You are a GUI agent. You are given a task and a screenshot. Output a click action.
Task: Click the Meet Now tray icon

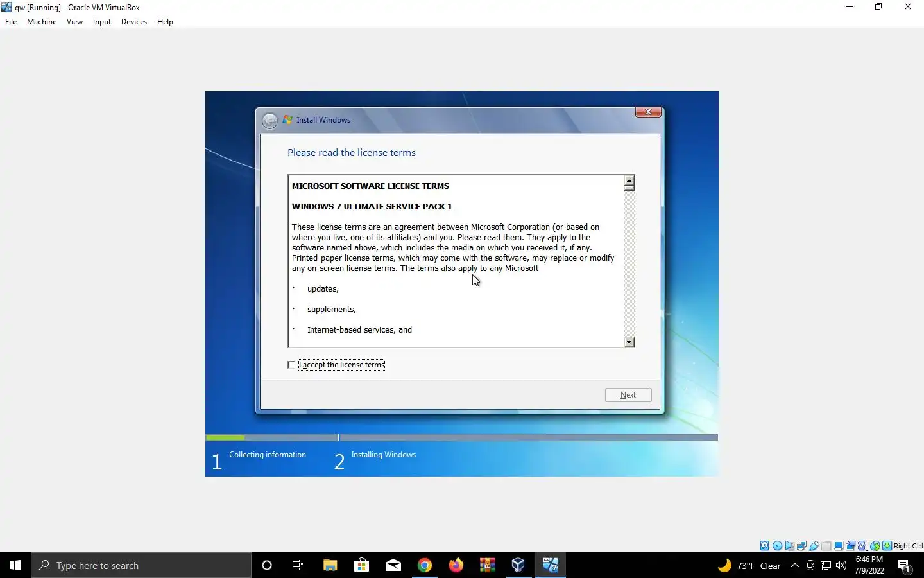point(810,565)
